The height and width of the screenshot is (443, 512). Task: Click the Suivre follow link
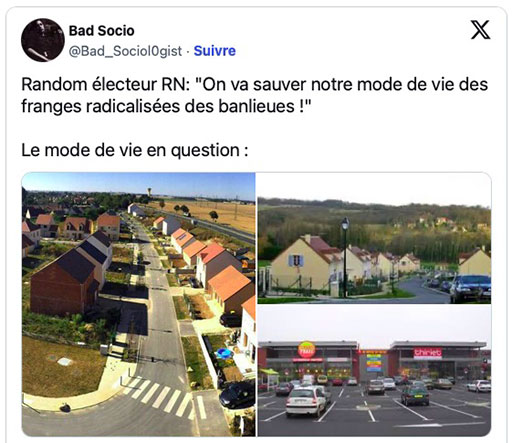(215, 51)
